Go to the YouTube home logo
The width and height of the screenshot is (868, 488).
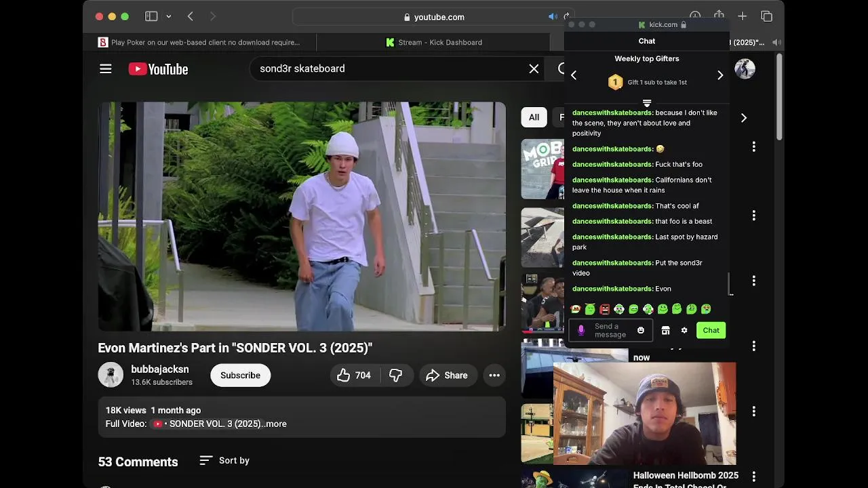[x=158, y=68]
